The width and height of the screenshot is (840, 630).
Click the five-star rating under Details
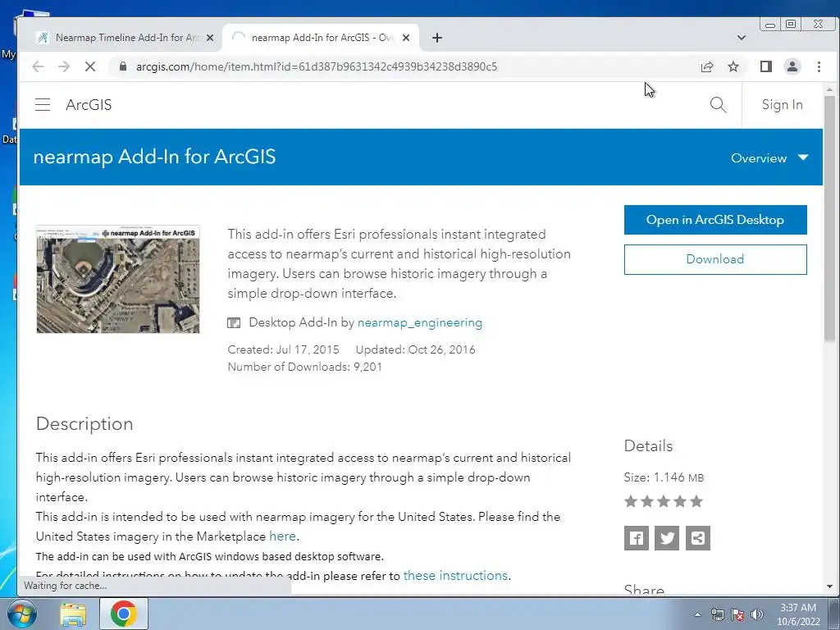tap(663, 501)
